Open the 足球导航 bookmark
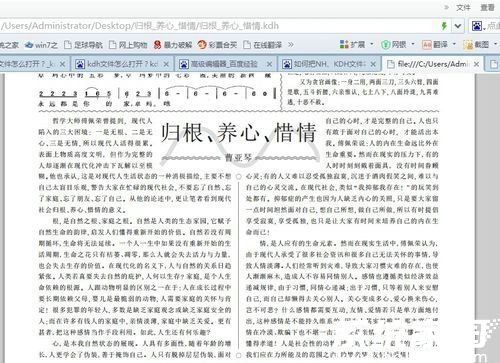 [83, 45]
